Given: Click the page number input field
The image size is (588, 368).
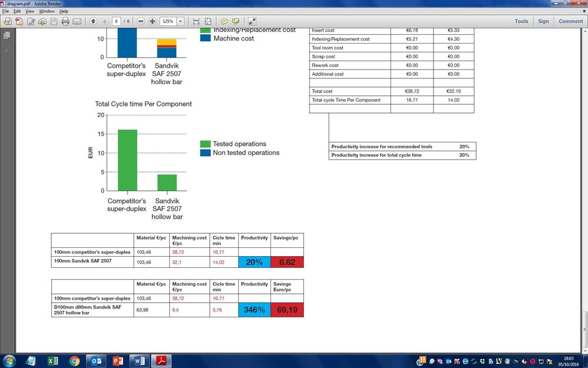Looking at the screenshot, I should 116,21.
